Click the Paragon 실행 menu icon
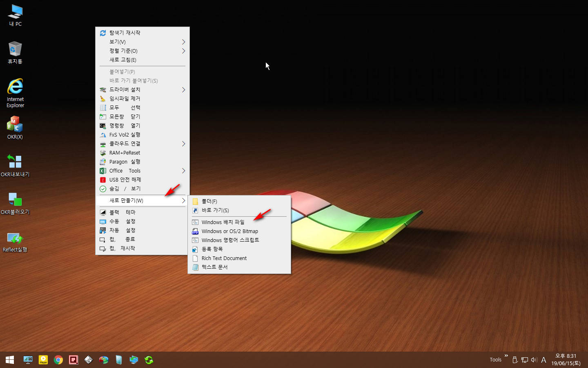Viewport: 588px width, 368px height. (x=103, y=162)
